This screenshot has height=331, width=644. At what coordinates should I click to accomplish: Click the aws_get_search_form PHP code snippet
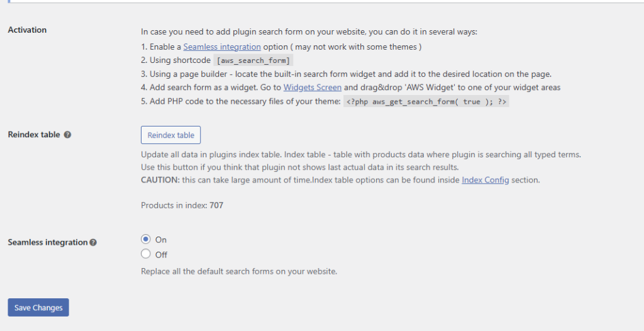click(x=426, y=101)
